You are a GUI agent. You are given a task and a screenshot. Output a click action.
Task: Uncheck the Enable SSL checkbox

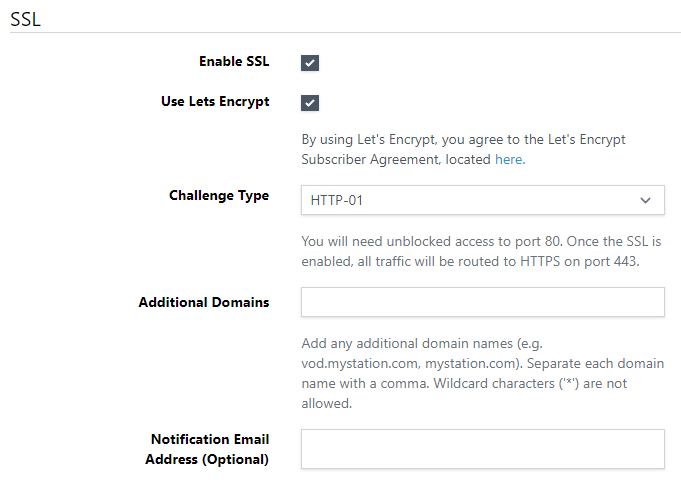pyautogui.click(x=310, y=63)
